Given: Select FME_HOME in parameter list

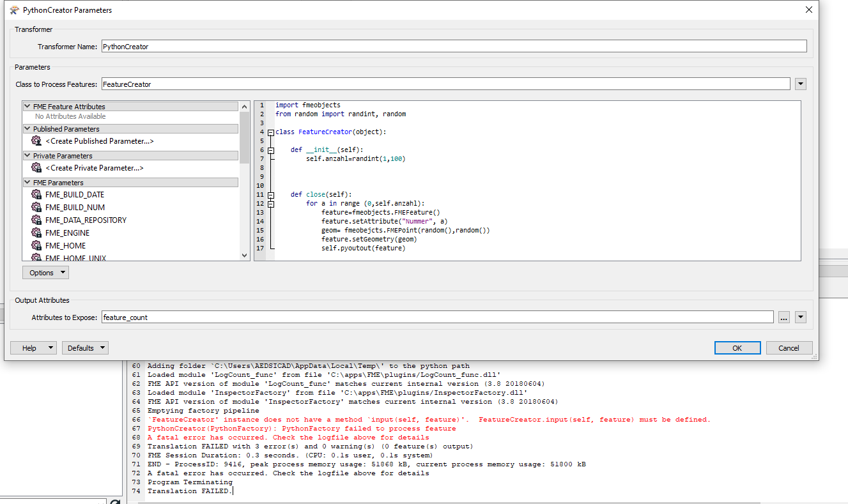Looking at the screenshot, I should coord(65,246).
